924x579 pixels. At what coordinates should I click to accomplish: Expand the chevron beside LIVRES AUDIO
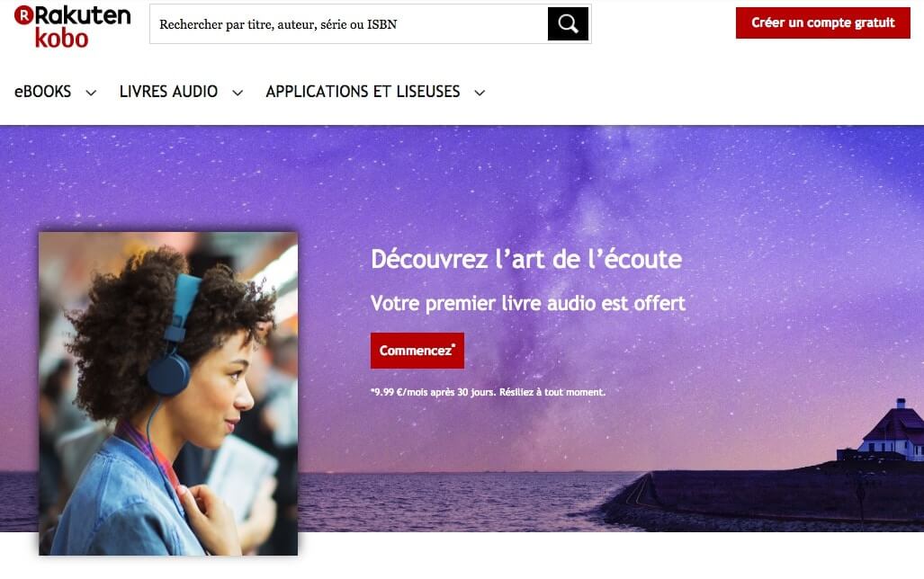pos(238,93)
